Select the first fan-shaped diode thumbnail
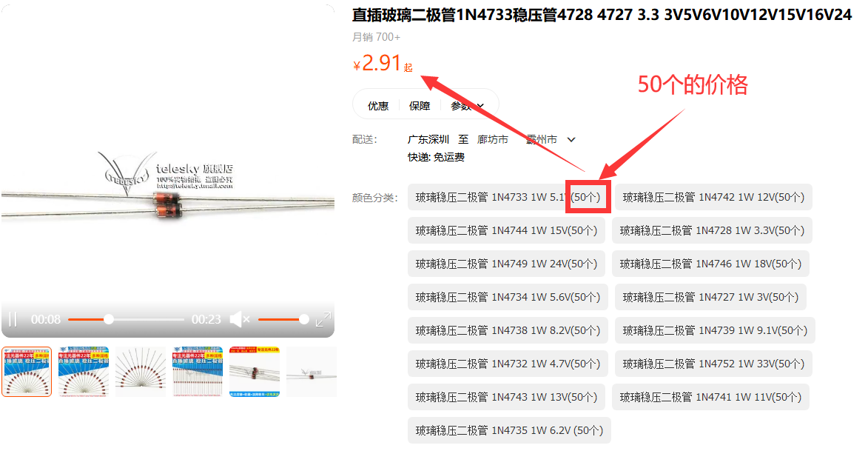The width and height of the screenshot is (868, 451). click(x=27, y=372)
